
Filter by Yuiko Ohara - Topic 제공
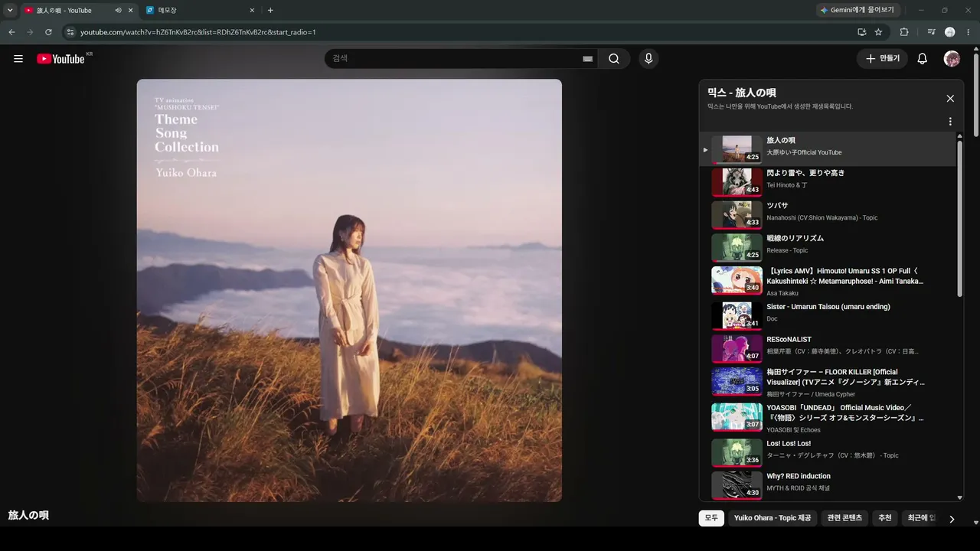[773, 518]
